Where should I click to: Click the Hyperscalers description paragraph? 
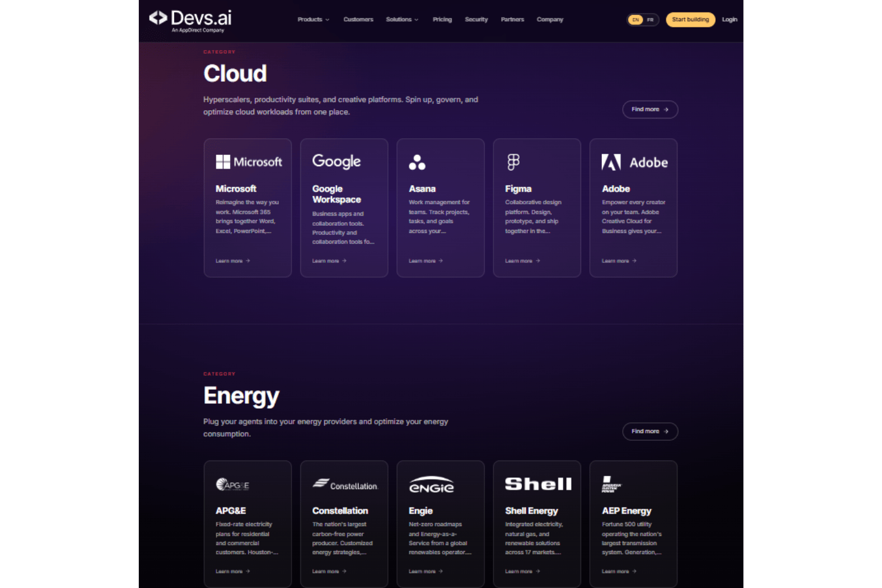click(341, 106)
